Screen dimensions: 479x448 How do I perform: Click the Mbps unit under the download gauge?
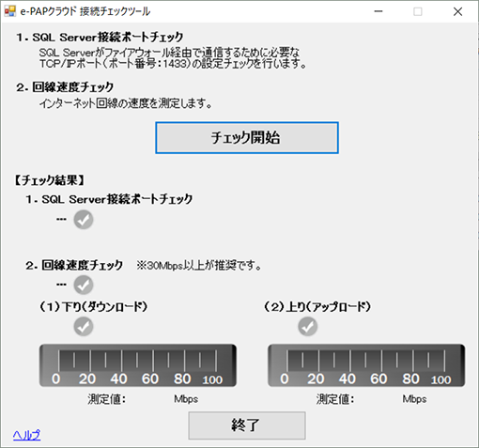pos(186,399)
